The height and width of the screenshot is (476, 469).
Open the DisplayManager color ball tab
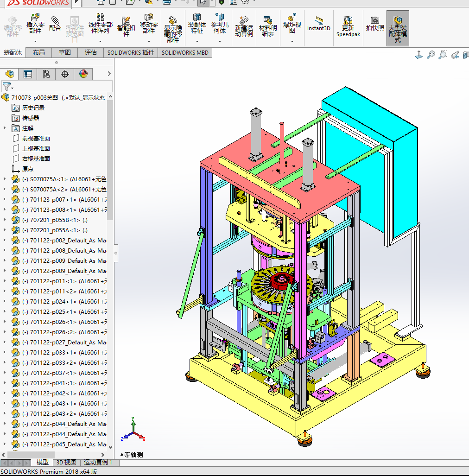click(83, 74)
